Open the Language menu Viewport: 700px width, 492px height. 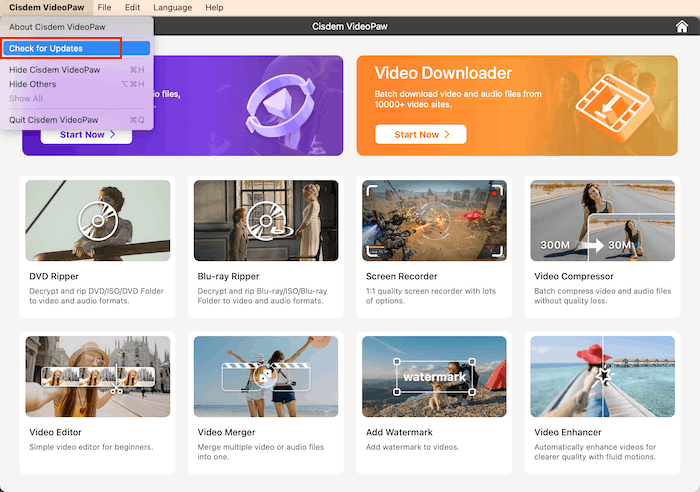[x=173, y=7]
